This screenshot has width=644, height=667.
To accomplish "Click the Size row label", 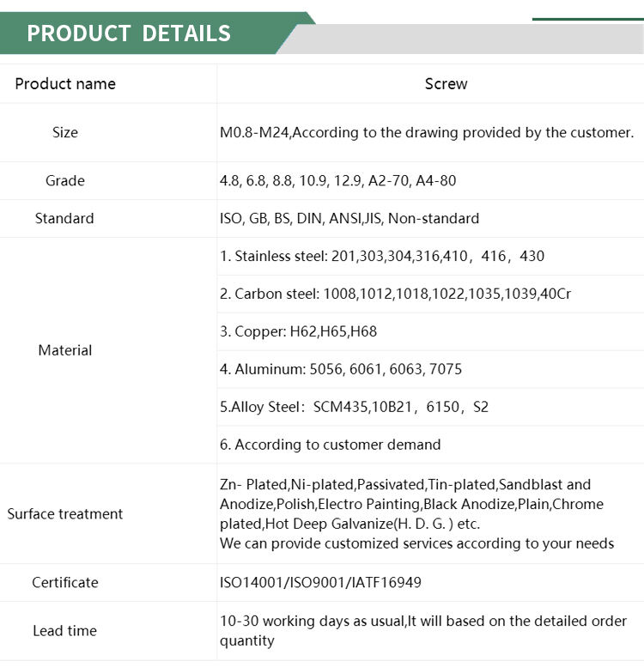I will pos(65,132).
